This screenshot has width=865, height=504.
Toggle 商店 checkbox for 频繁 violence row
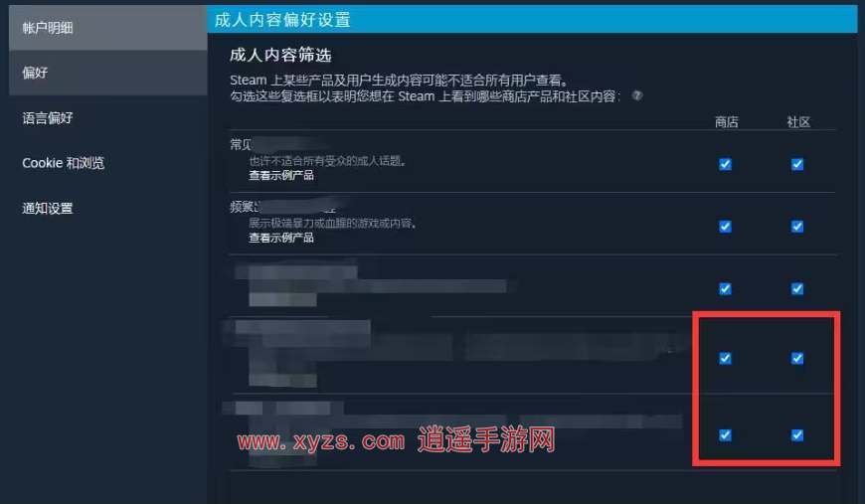click(x=726, y=227)
